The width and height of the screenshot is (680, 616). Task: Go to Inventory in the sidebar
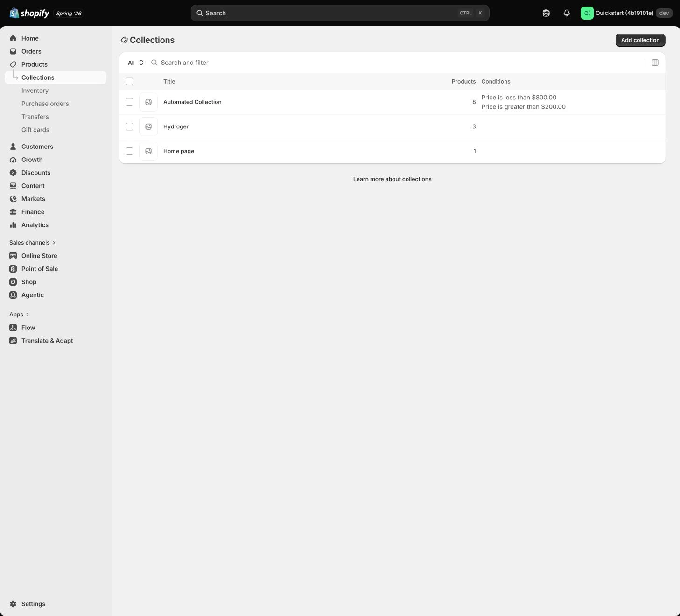(x=35, y=91)
